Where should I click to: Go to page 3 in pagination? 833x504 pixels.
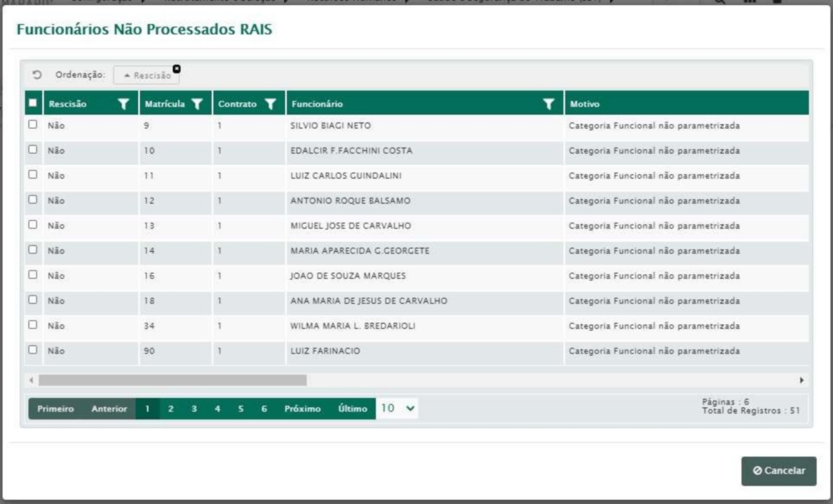pyautogui.click(x=193, y=409)
